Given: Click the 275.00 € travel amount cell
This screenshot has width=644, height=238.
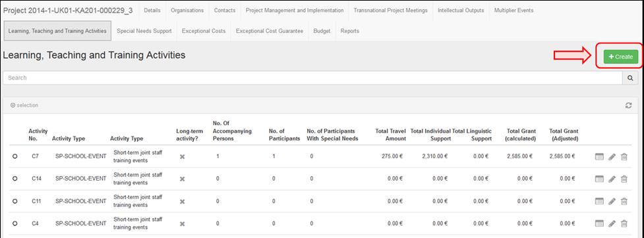Looking at the screenshot, I should click(393, 156).
